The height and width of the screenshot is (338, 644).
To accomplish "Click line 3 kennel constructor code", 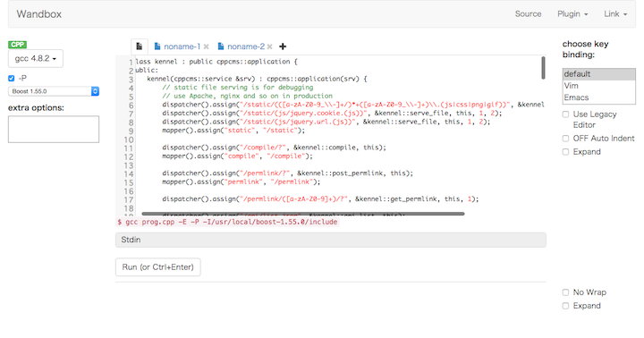I will (x=257, y=79).
